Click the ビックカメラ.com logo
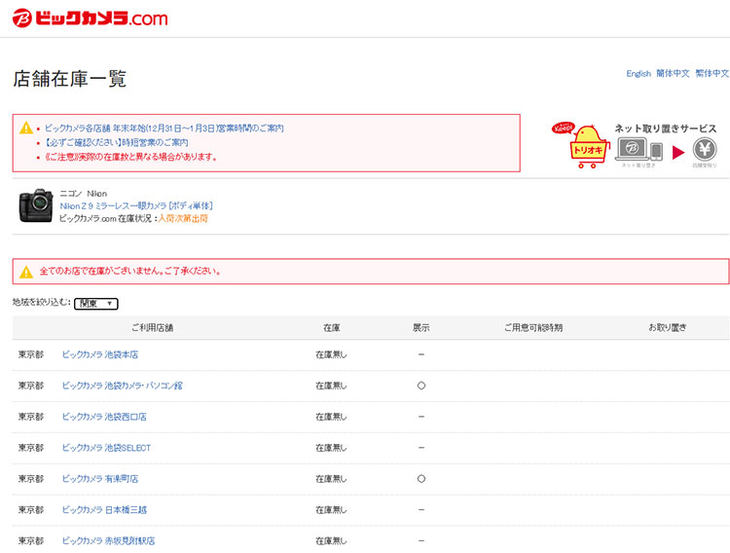The height and width of the screenshot is (553, 730). pos(90,18)
